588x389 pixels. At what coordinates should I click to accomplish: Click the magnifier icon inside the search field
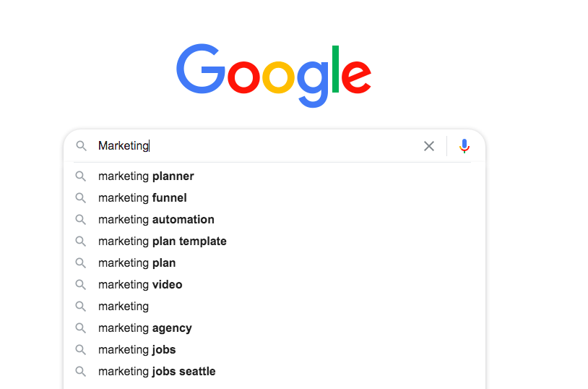(x=81, y=145)
